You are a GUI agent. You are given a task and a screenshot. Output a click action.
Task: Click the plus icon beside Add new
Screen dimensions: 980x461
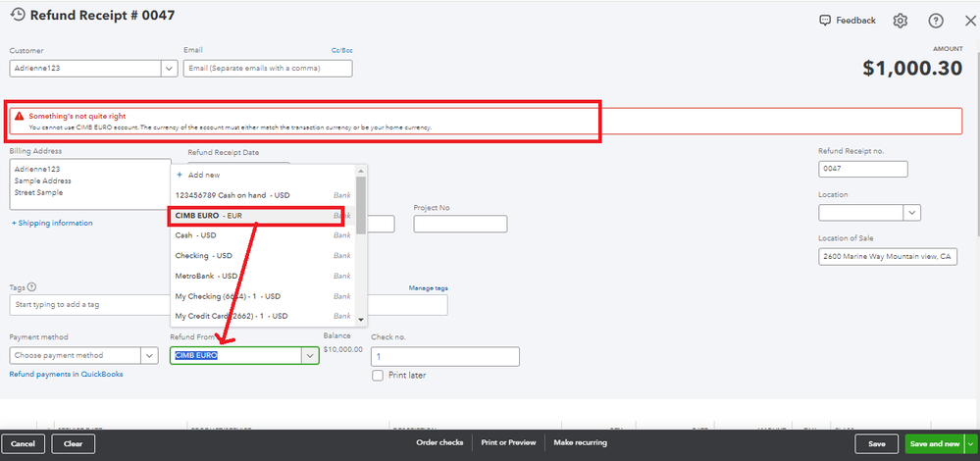click(180, 175)
